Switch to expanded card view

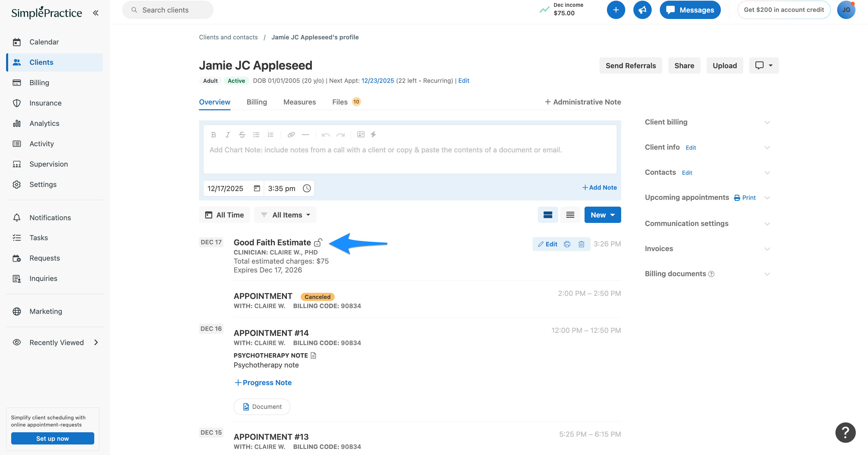pyautogui.click(x=548, y=215)
